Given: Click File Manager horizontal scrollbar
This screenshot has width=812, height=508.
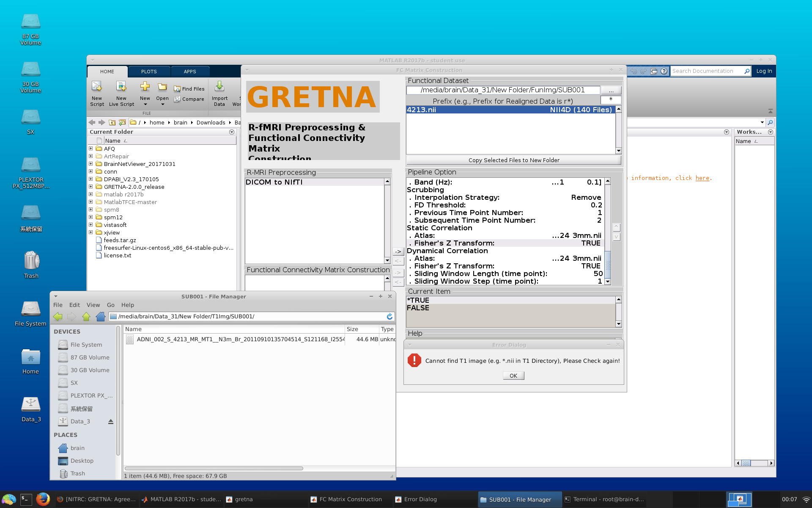Looking at the screenshot, I should pyautogui.click(x=214, y=468).
